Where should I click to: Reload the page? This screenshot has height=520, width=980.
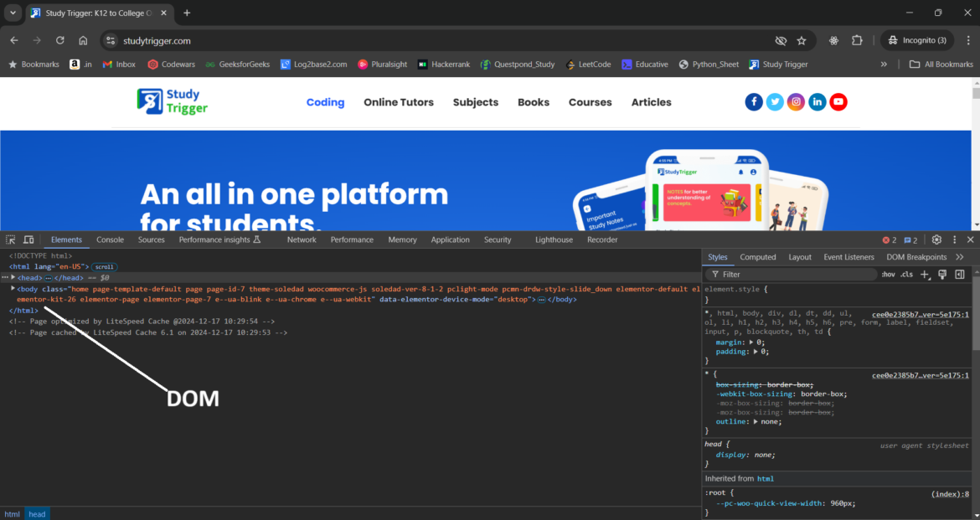60,40
